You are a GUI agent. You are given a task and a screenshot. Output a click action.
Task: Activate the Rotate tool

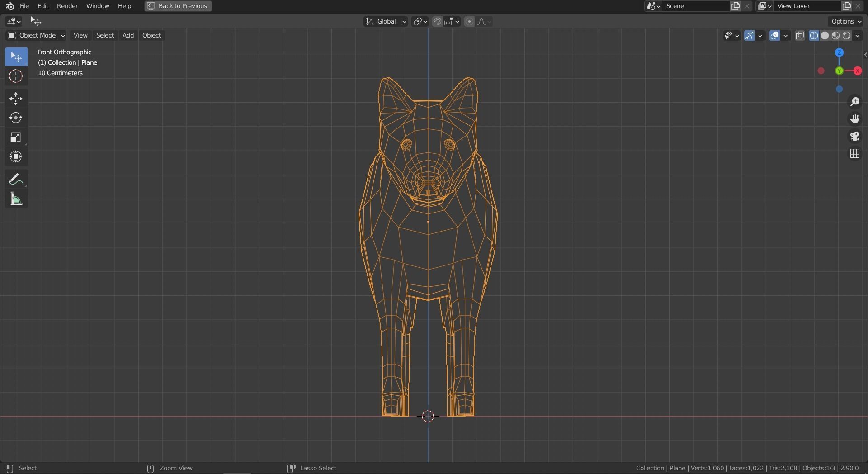pyautogui.click(x=16, y=118)
